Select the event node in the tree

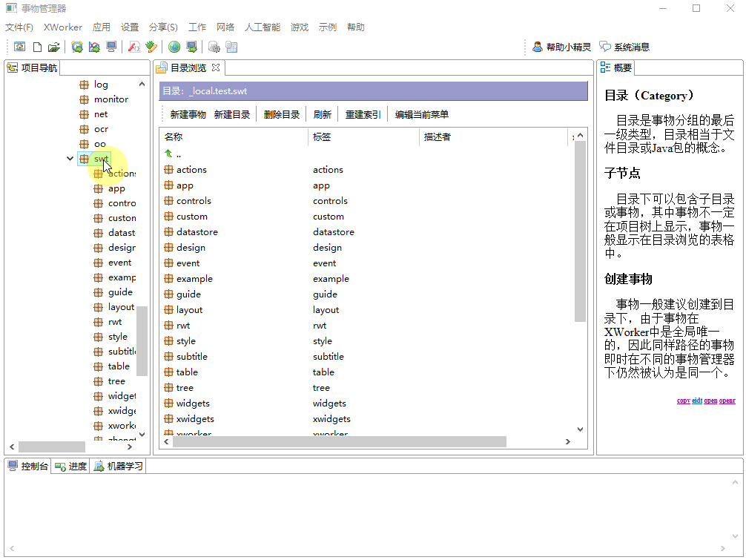[119, 263]
